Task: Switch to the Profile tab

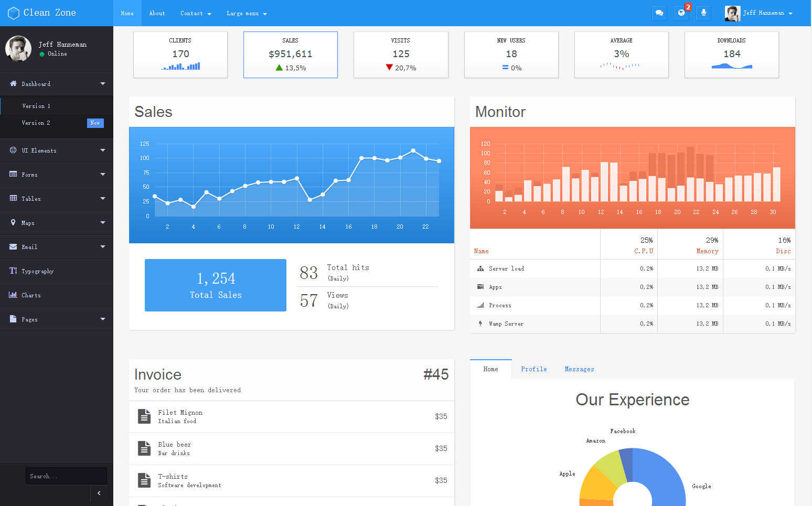Action: [x=533, y=369]
